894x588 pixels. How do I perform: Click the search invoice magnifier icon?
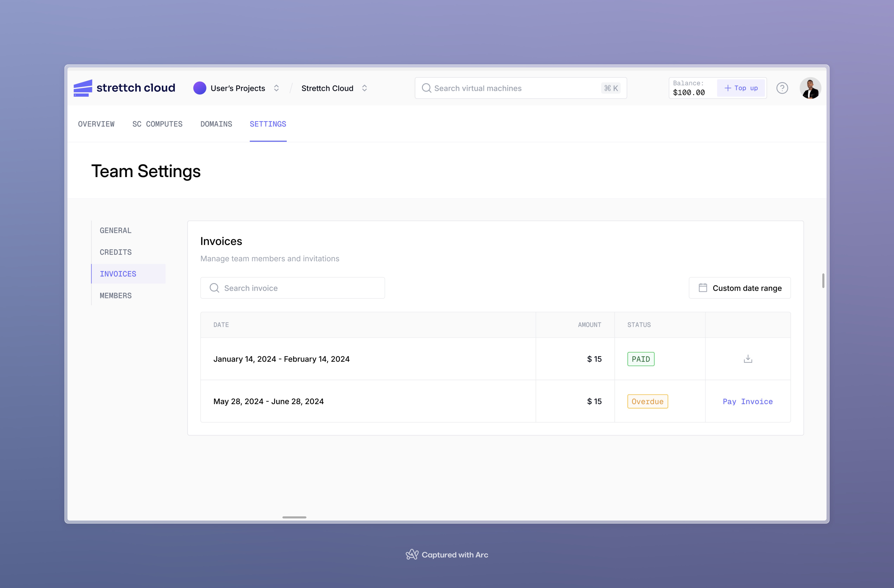coord(214,288)
